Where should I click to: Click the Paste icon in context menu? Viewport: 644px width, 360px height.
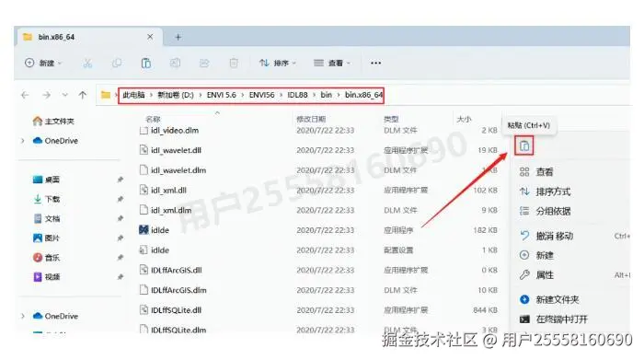point(524,145)
